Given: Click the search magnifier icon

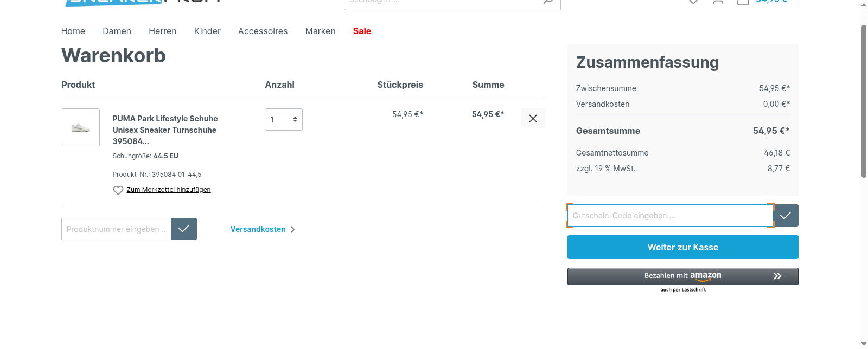Looking at the screenshot, I should [x=548, y=3].
